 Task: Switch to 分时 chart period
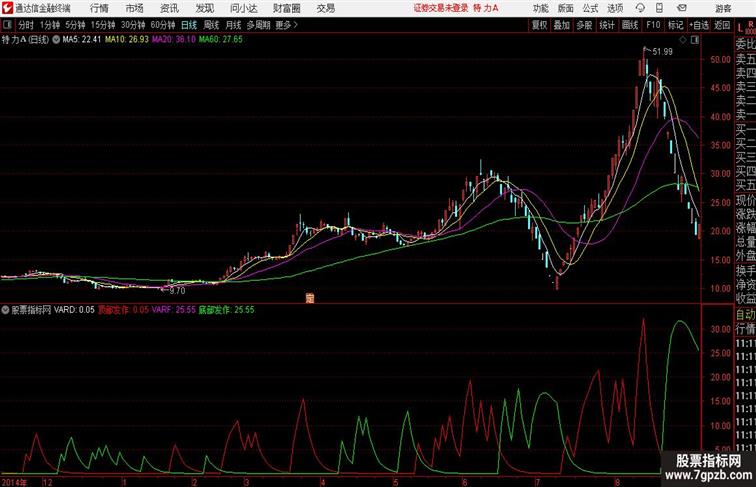point(26,25)
